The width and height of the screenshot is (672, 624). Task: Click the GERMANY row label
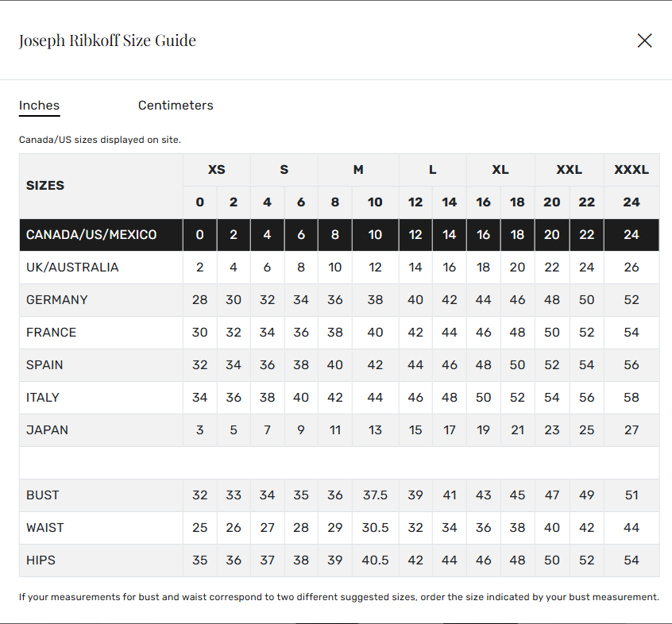57,300
